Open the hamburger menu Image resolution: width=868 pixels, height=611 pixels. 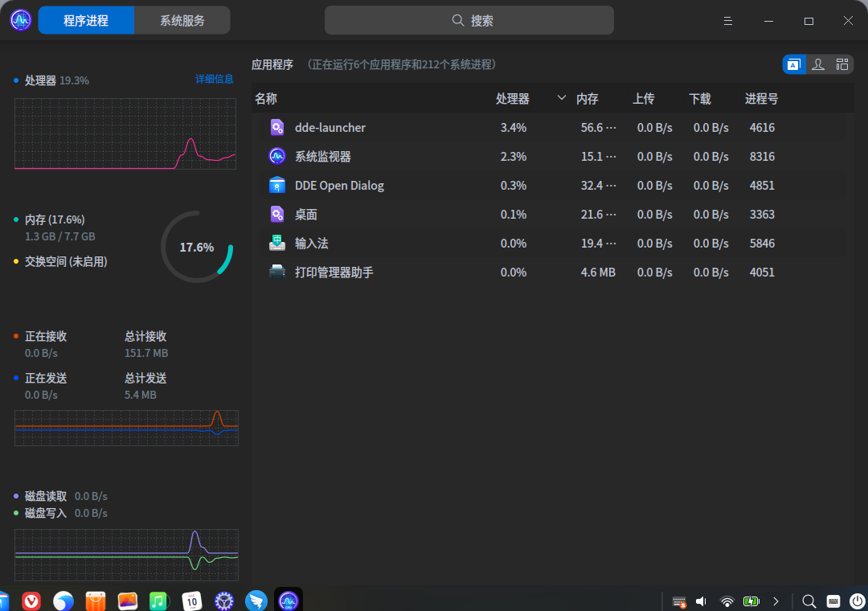tap(727, 20)
